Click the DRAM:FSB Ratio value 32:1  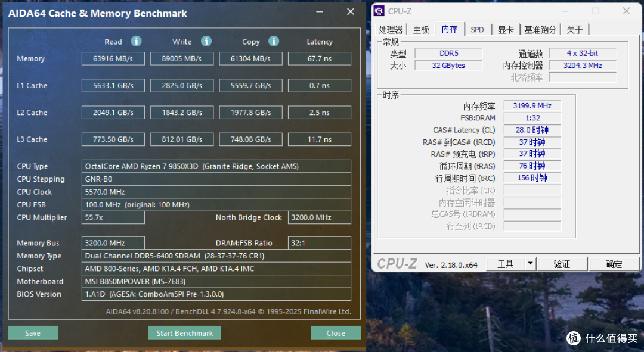pyautogui.click(x=320, y=243)
